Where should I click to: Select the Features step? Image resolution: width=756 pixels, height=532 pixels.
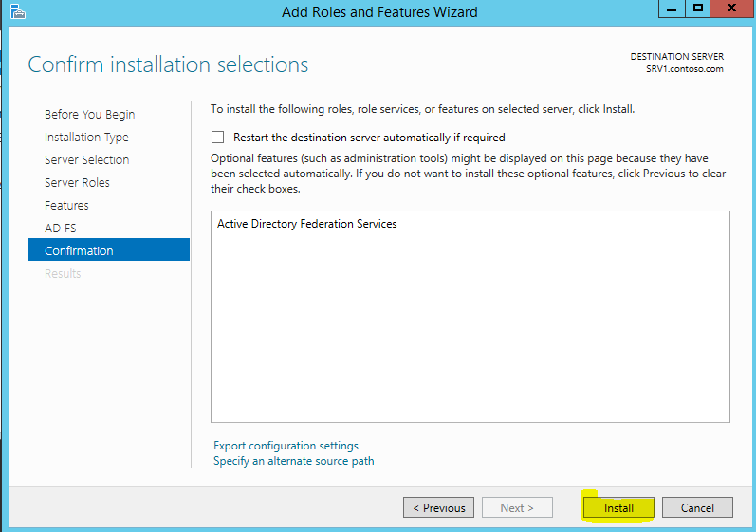(66, 205)
